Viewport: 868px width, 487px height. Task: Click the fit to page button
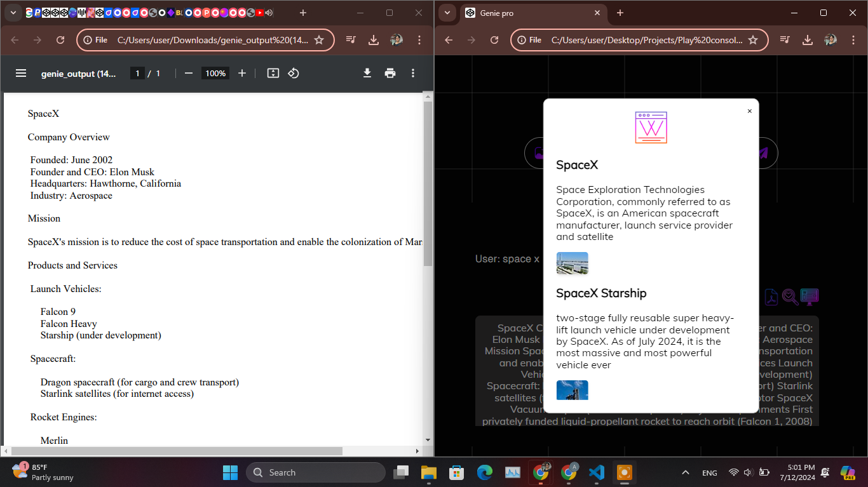273,73
